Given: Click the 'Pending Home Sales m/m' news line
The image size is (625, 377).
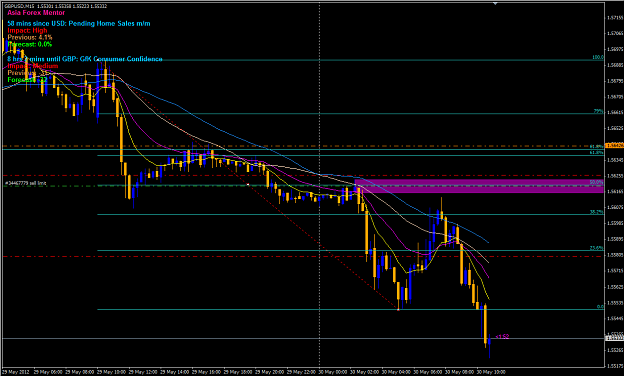Looking at the screenshot, I should (x=79, y=24).
